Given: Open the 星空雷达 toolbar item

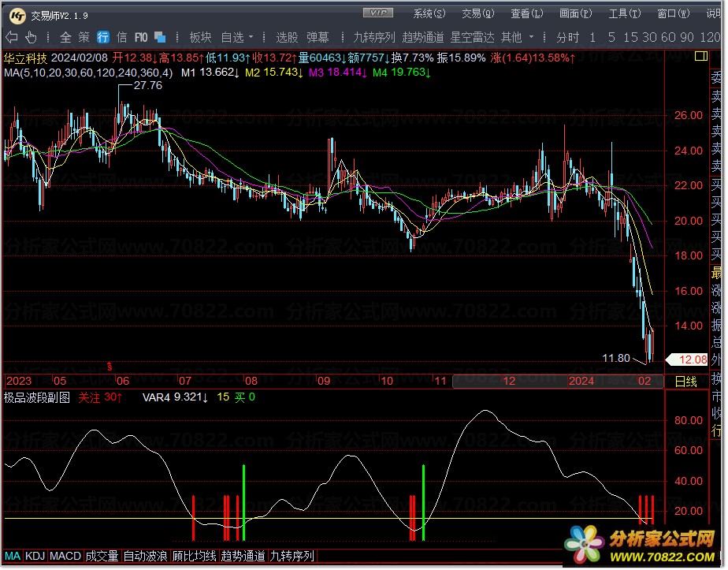Looking at the screenshot, I should point(472,37).
